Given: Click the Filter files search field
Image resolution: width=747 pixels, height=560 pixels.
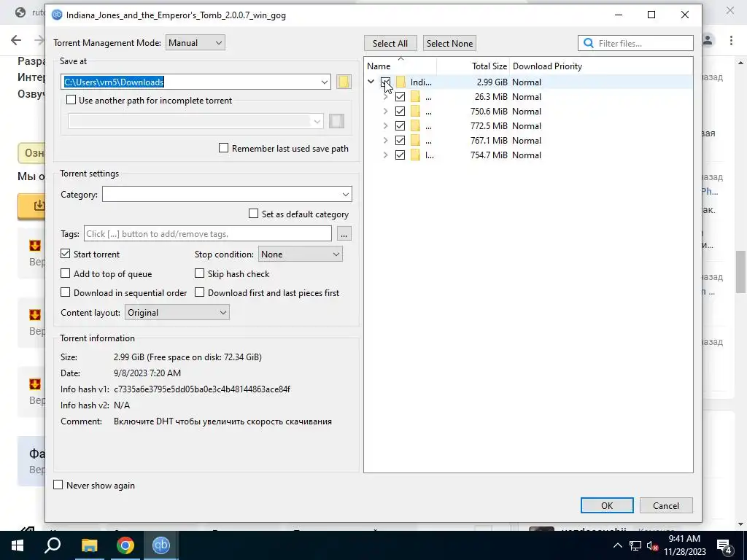Looking at the screenshot, I should click(635, 43).
